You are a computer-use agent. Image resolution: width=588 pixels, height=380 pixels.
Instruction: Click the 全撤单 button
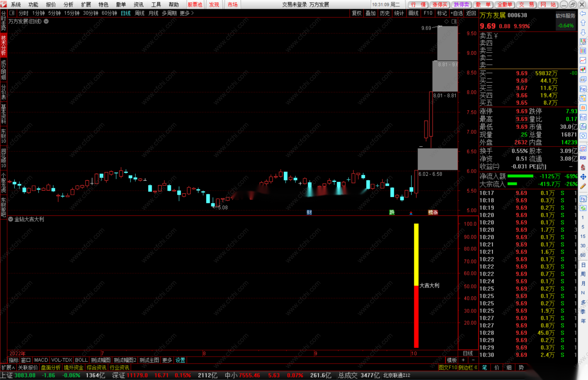click(505, 4)
